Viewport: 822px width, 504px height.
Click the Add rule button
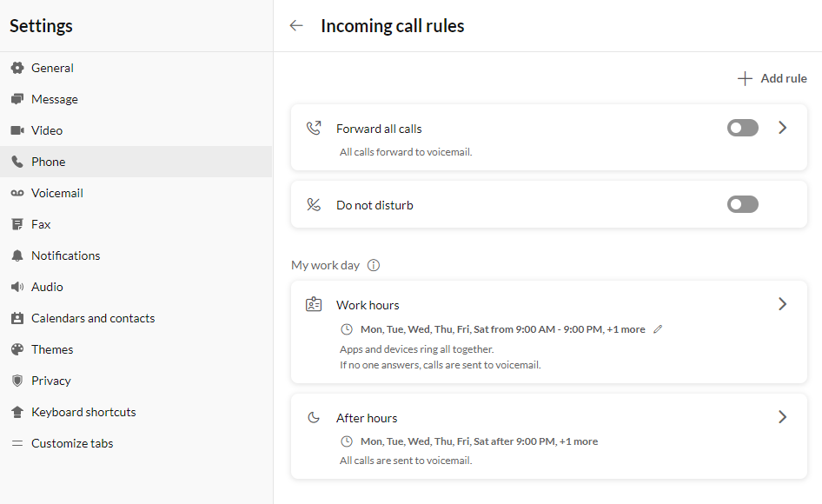tap(772, 79)
